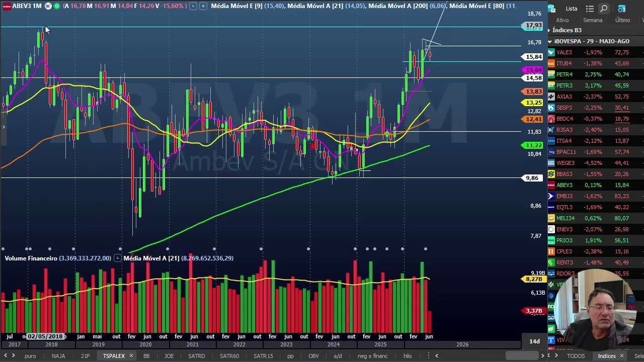Click the ENEV3 ticker text
This screenshot has height=362, width=644.
click(x=565, y=229)
